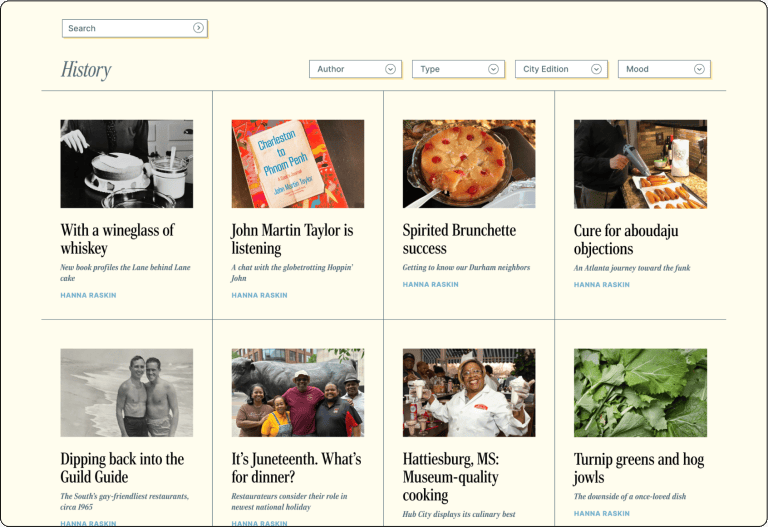Image resolution: width=768 pixels, height=527 pixels.
Task: Open article "Turnip greens and hog jowls"
Action: [x=639, y=468]
